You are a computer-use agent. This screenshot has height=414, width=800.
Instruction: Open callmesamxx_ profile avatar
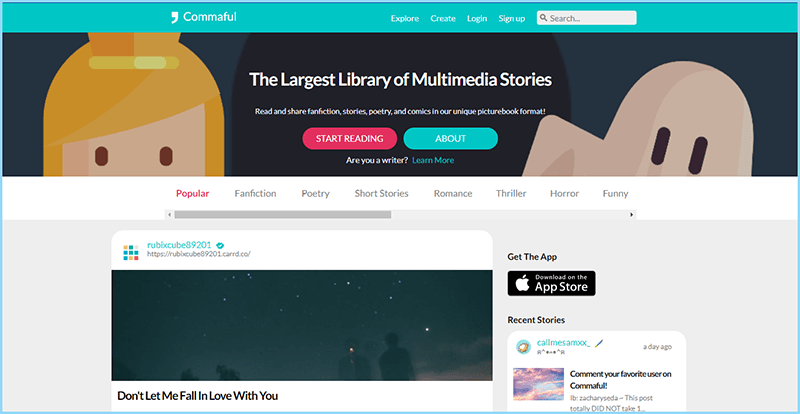coord(523,347)
